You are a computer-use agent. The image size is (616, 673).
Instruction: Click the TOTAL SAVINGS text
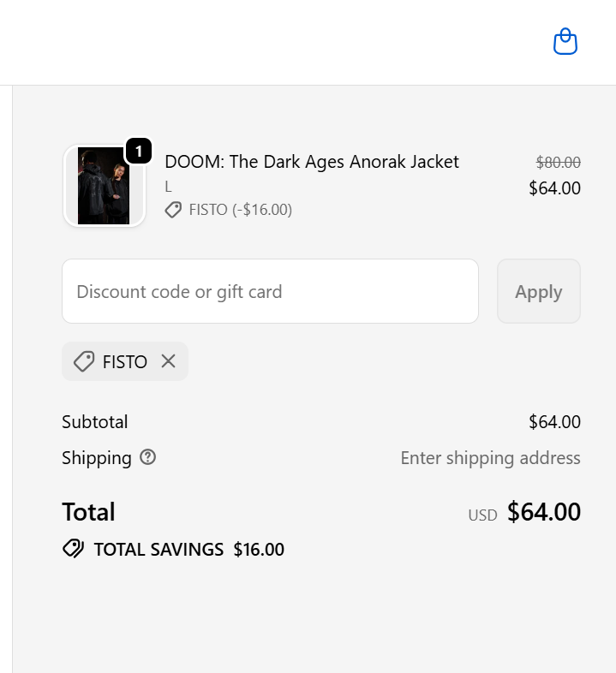(x=158, y=550)
